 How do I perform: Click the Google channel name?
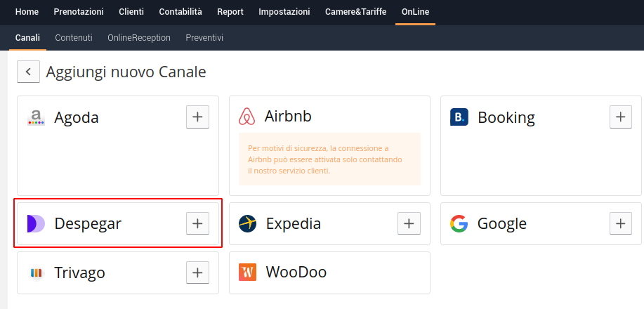coord(502,224)
